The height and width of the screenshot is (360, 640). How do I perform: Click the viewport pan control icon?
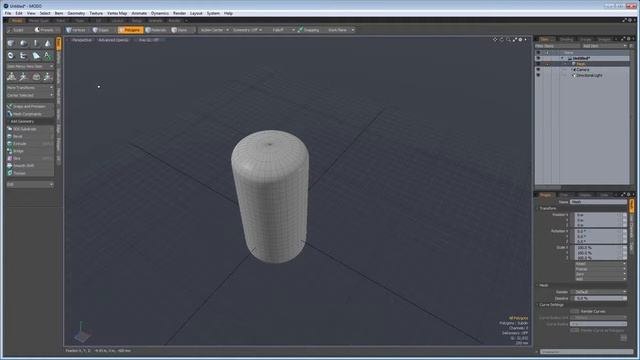coord(495,40)
